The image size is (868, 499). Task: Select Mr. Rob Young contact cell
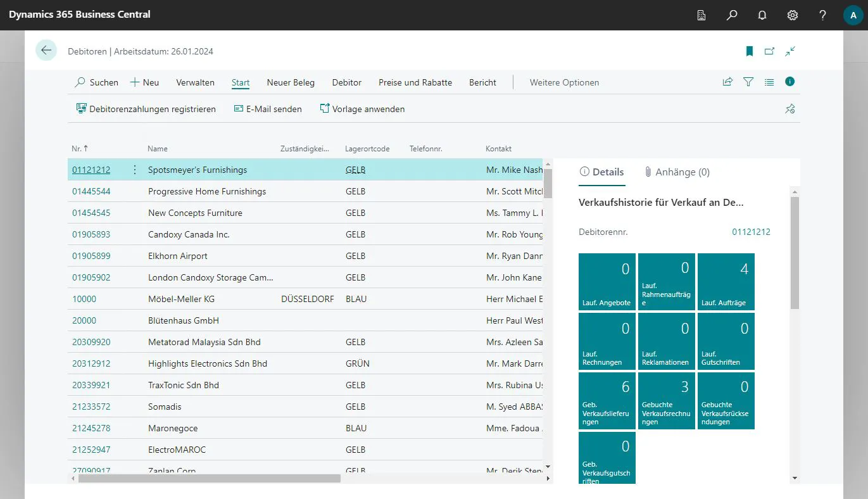tap(514, 234)
